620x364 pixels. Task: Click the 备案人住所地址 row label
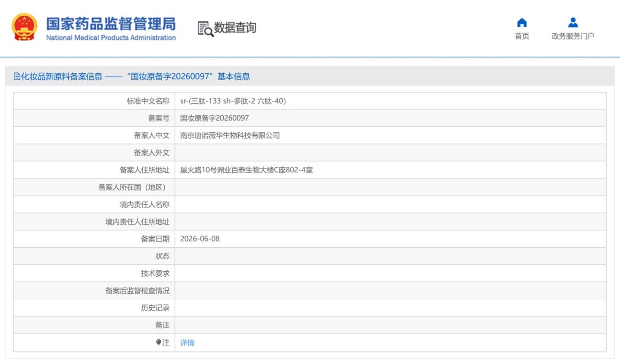(145, 170)
